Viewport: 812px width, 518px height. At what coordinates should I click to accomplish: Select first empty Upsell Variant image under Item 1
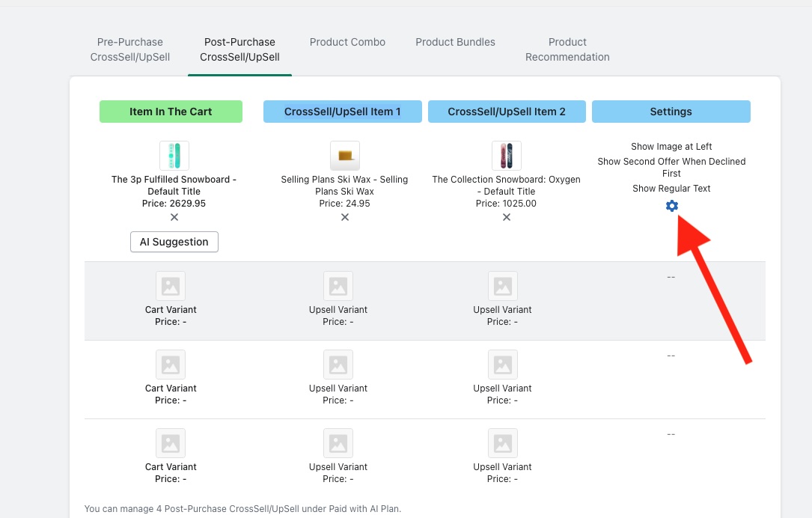[338, 286]
